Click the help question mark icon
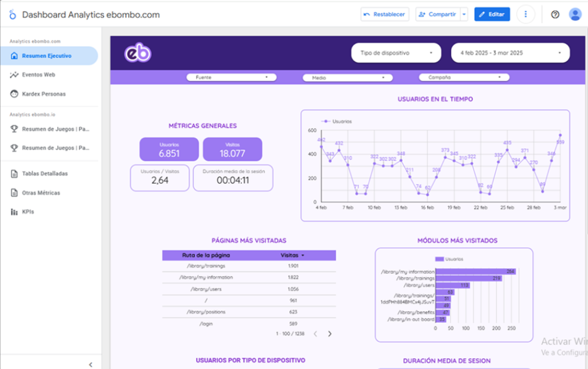The height and width of the screenshot is (369, 588). [x=555, y=15]
